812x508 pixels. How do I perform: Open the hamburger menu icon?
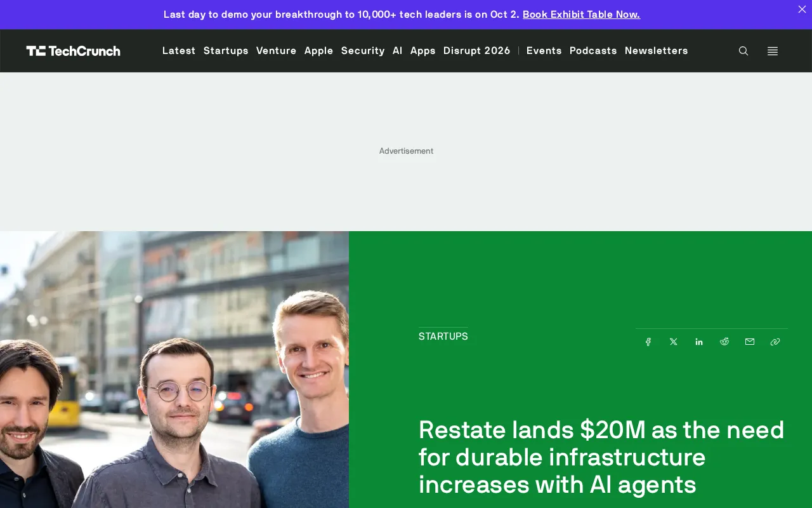pos(773,51)
